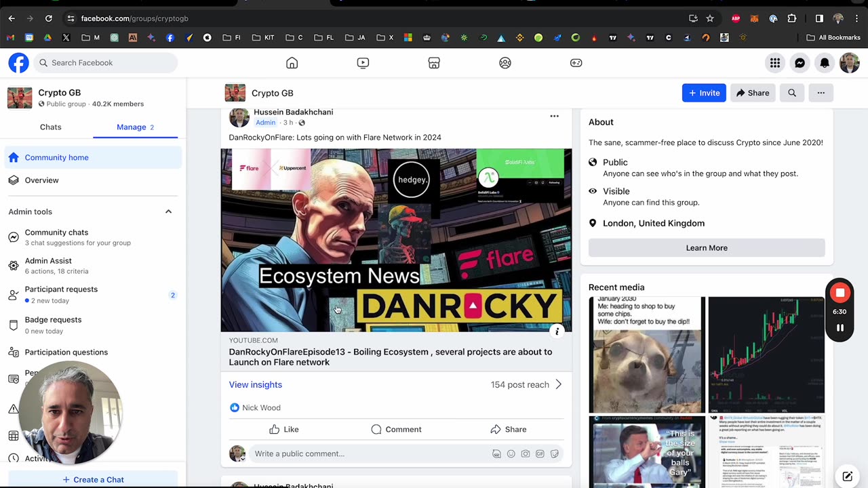Click the info icon on video thumbnail
Viewport: 868px width, 488px height.
(557, 331)
